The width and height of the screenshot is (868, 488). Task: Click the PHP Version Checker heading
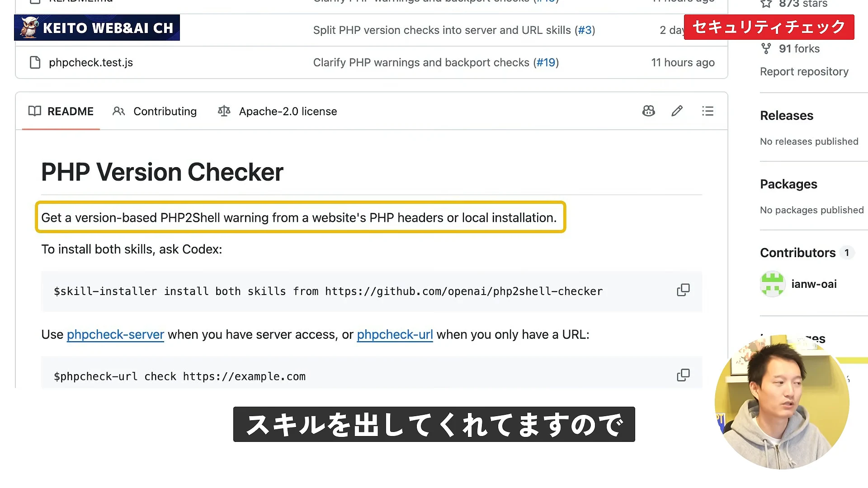tap(162, 172)
